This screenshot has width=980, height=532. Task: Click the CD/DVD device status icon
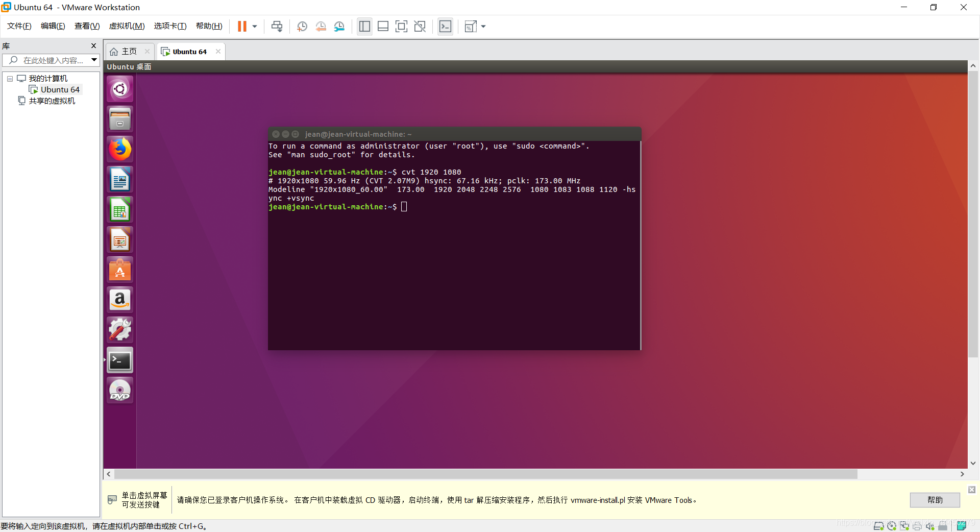tap(892, 526)
